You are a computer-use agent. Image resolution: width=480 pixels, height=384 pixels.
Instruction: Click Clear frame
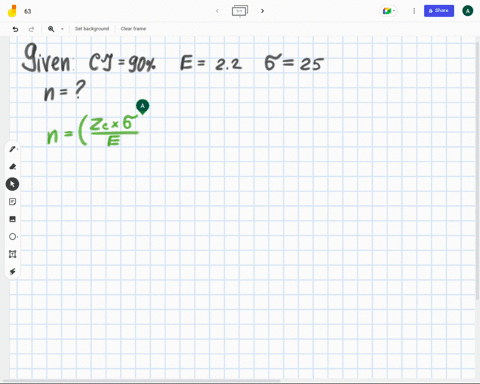(133, 29)
